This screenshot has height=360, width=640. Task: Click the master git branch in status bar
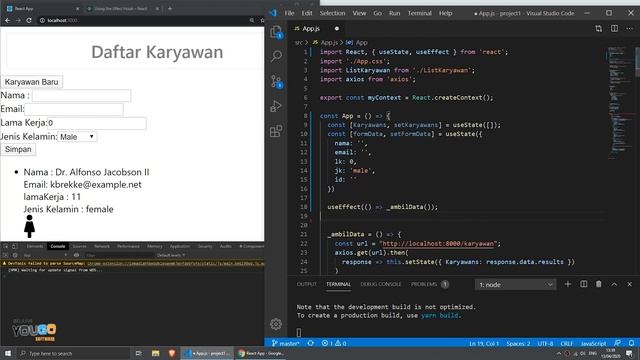286,343
